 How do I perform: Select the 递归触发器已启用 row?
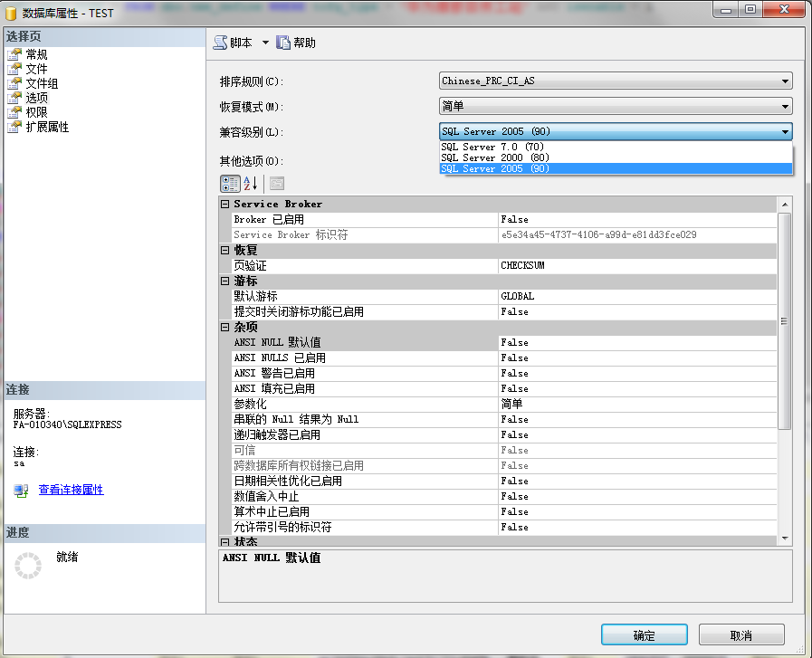[x=504, y=434]
